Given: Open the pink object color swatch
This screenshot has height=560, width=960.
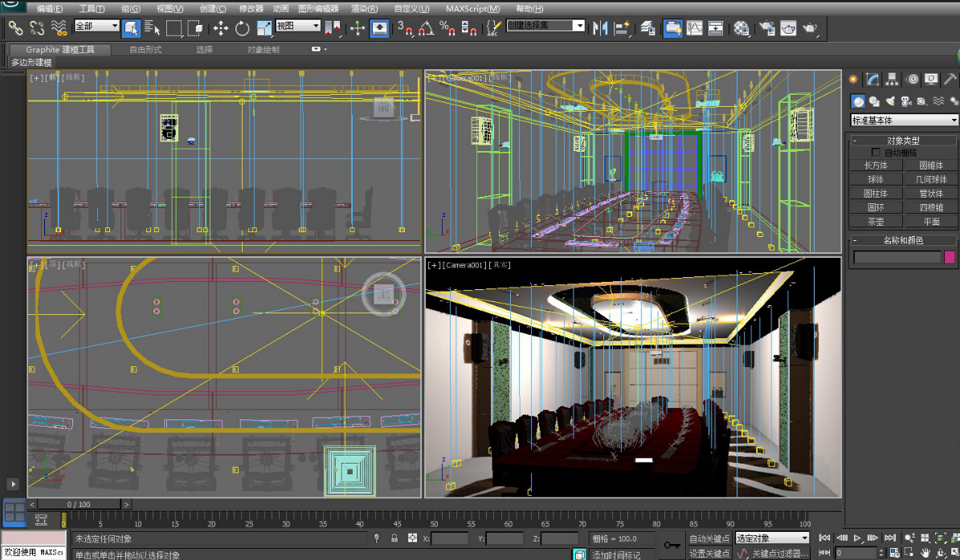Looking at the screenshot, I should [x=950, y=257].
